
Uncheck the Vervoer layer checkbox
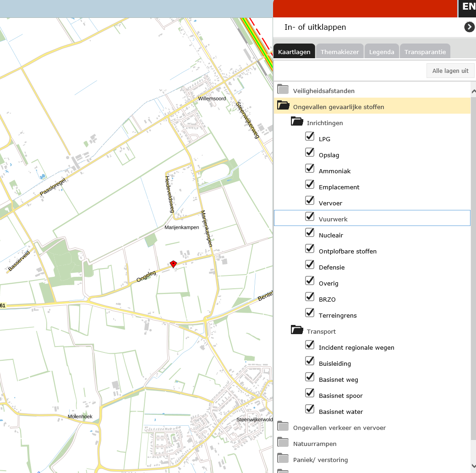[x=310, y=201]
